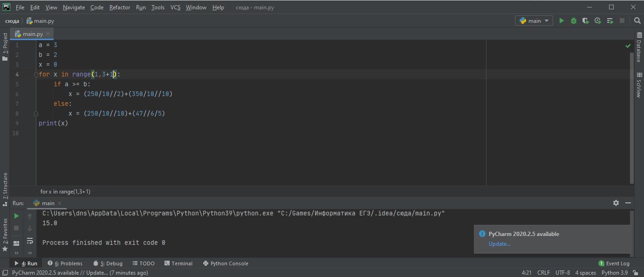Close the main.py editor tab
This screenshot has height=277, width=644.
(48, 34)
